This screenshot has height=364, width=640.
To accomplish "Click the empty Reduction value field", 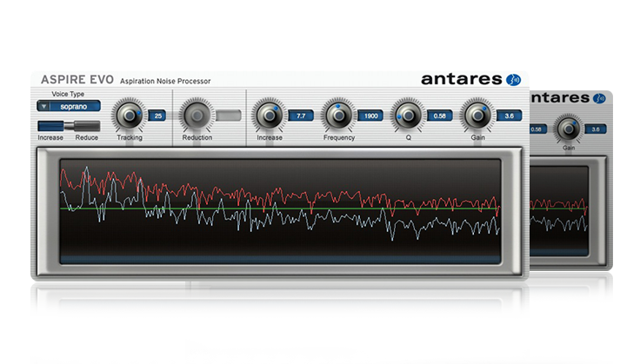I will pyautogui.click(x=229, y=116).
